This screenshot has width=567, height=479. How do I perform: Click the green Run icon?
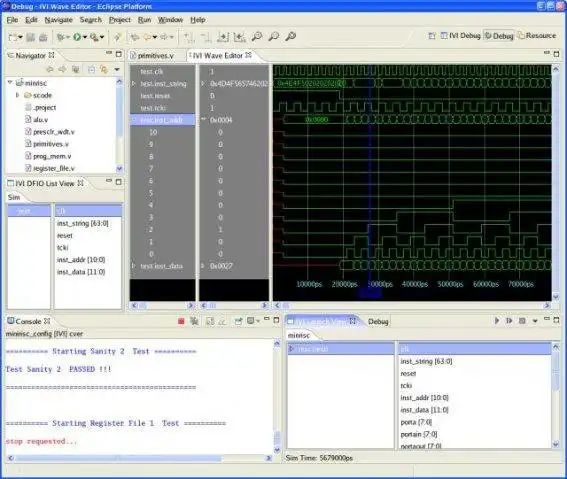77,37
